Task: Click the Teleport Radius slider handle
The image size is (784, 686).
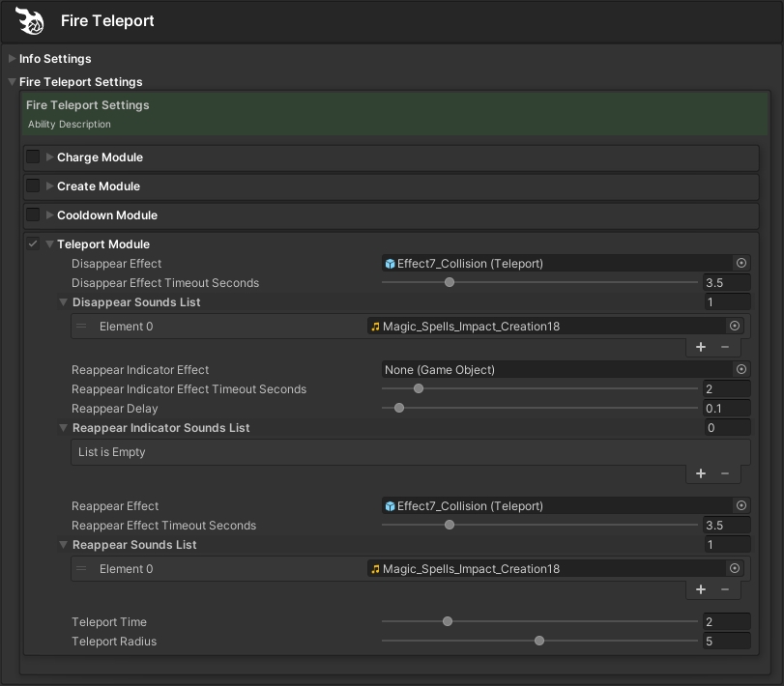Action: click(x=539, y=641)
